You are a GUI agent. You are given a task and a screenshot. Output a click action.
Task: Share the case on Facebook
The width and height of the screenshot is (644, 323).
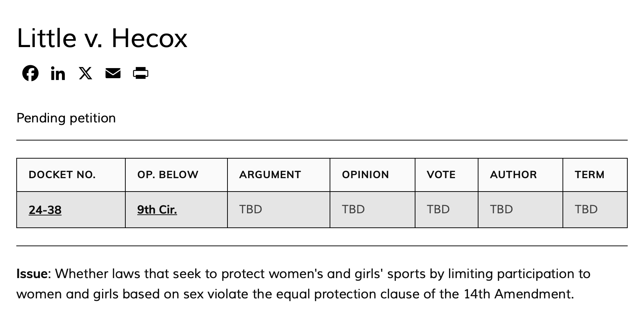click(x=30, y=73)
